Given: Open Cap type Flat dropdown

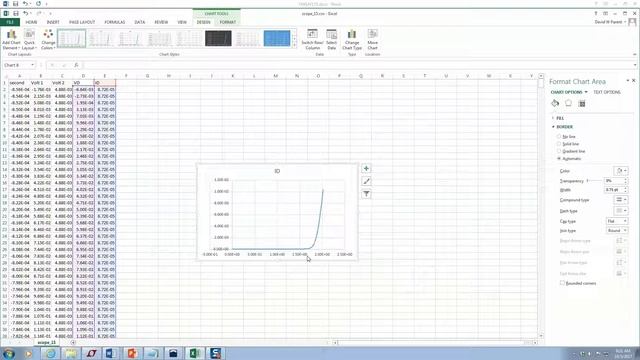Looking at the screenshot, I should (617, 221).
